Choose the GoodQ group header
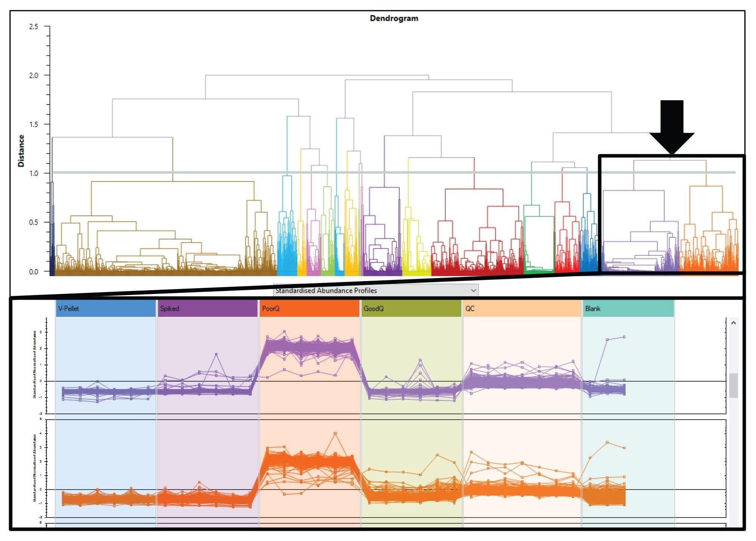Image resolution: width=756 pixels, height=541 pixels. pos(411,308)
